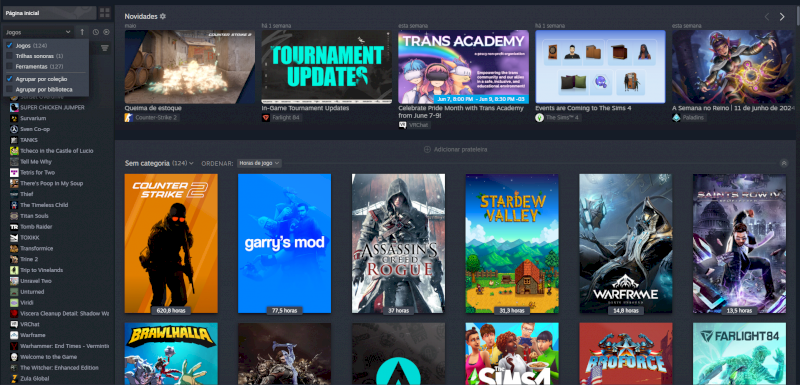Select Viscera Cleanup Detail: Shadow Warrior entry
The image size is (800, 385).
point(64,313)
